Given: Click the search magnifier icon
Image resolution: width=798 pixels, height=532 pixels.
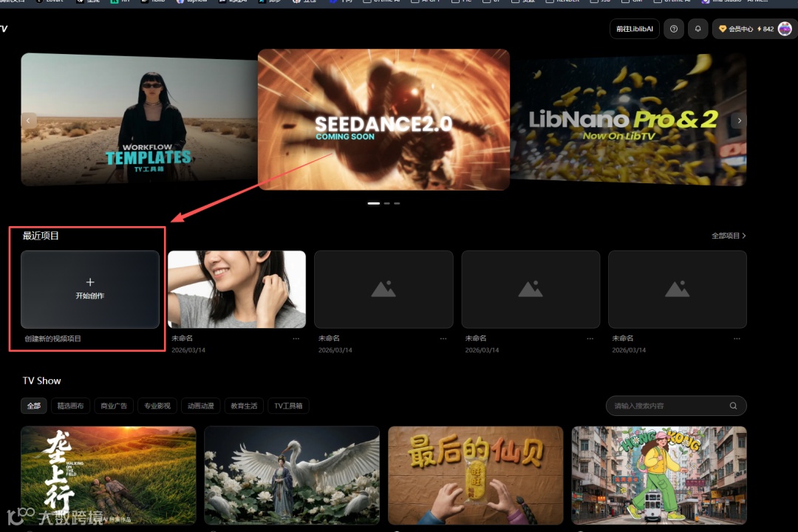Looking at the screenshot, I should pos(733,406).
